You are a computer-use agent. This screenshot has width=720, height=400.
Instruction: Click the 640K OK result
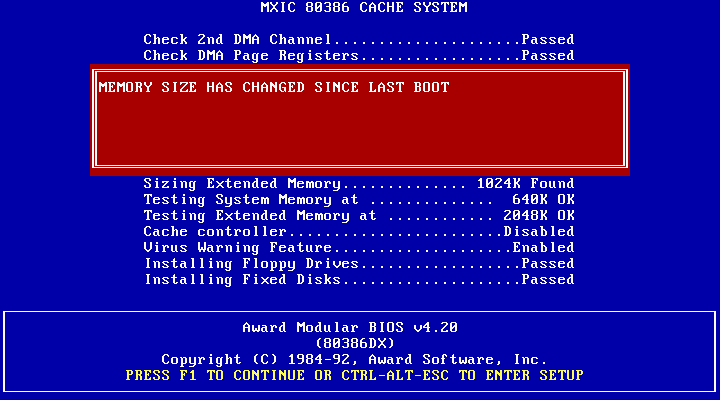pyautogui.click(x=538, y=200)
